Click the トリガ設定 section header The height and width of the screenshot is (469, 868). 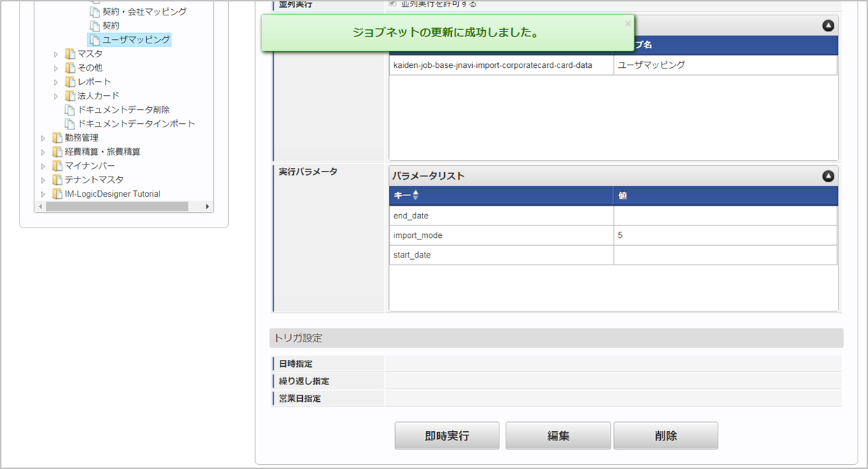pyautogui.click(x=556, y=338)
